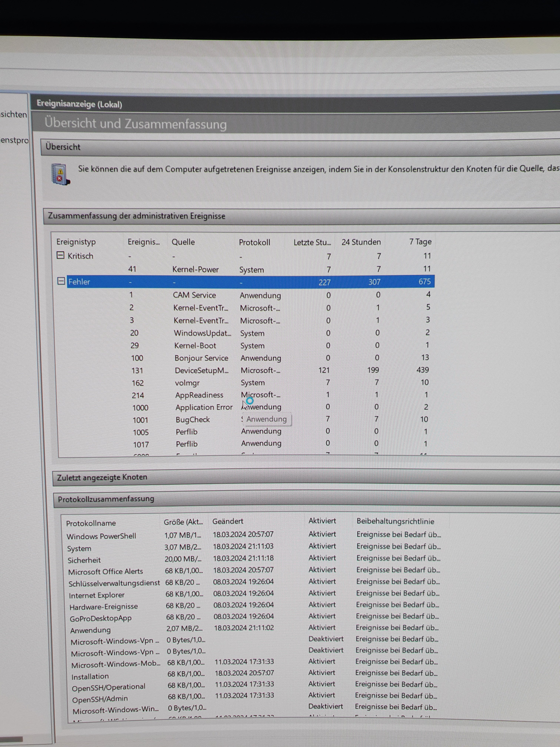Screen dimensions: 560x747
Task: Click the Protokollzusammenfassung section header
Action: click(x=106, y=499)
